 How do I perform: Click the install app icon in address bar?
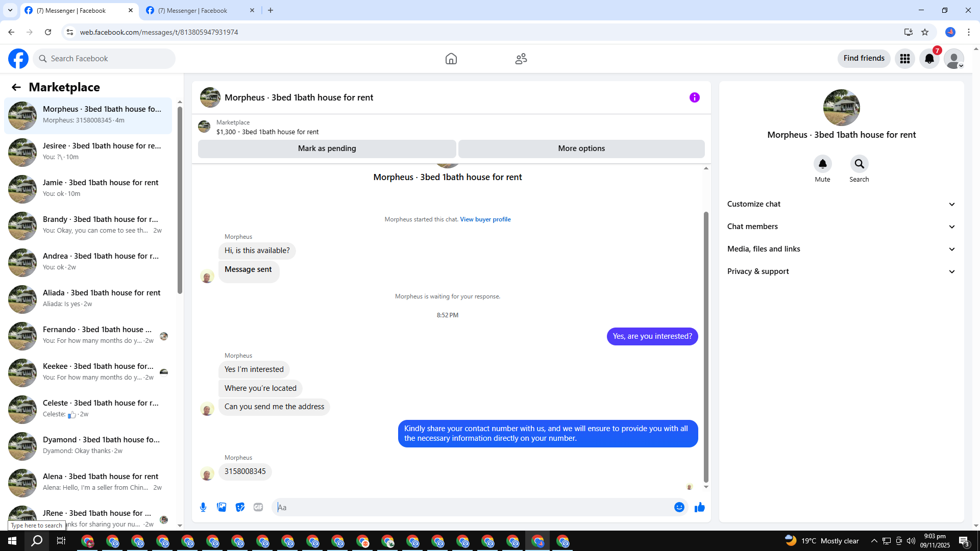(x=909, y=32)
